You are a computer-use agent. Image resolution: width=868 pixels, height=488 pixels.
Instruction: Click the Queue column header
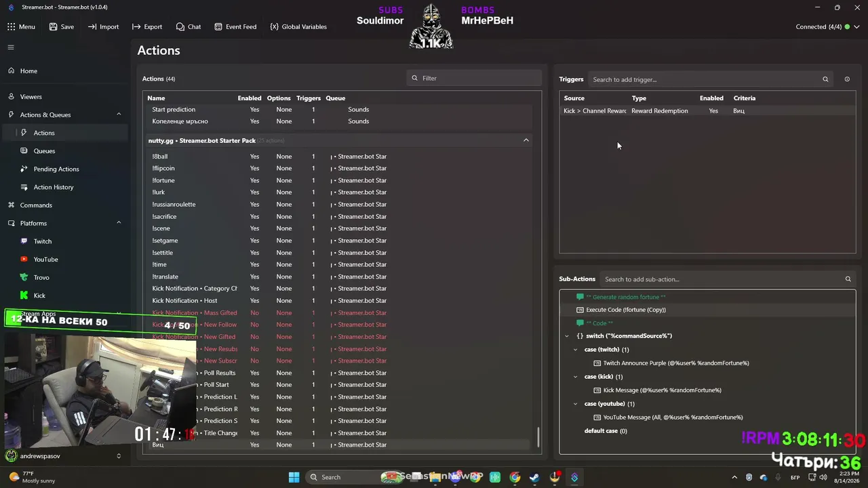pyautogui.click(x=335, y=98)
